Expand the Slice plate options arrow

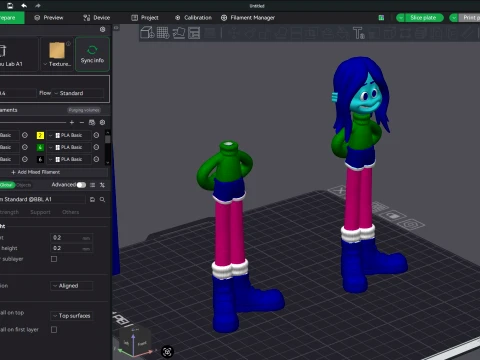400,18
